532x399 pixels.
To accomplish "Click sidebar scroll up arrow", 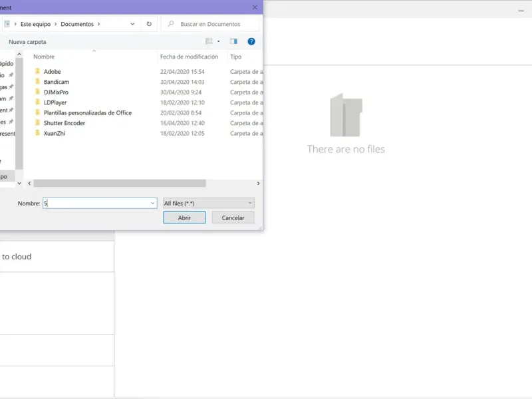I will (x=19, y=55).
